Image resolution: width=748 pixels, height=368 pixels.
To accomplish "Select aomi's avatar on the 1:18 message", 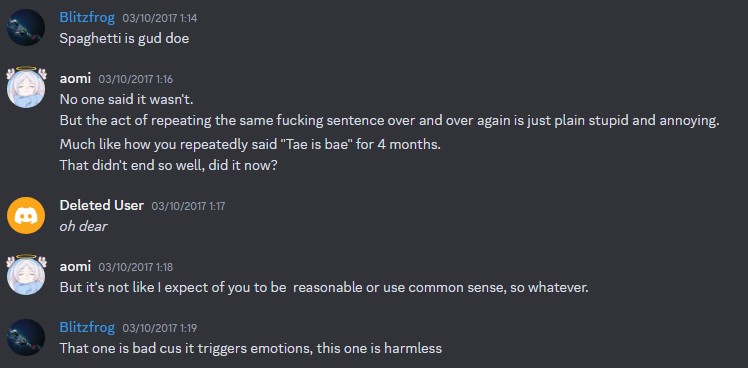I will (x=26, y=275).
